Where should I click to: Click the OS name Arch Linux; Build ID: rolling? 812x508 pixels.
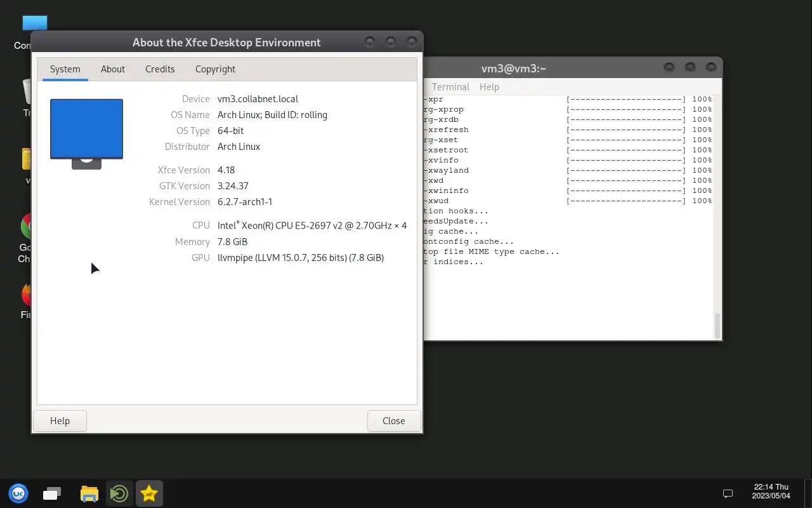[272, 115]
